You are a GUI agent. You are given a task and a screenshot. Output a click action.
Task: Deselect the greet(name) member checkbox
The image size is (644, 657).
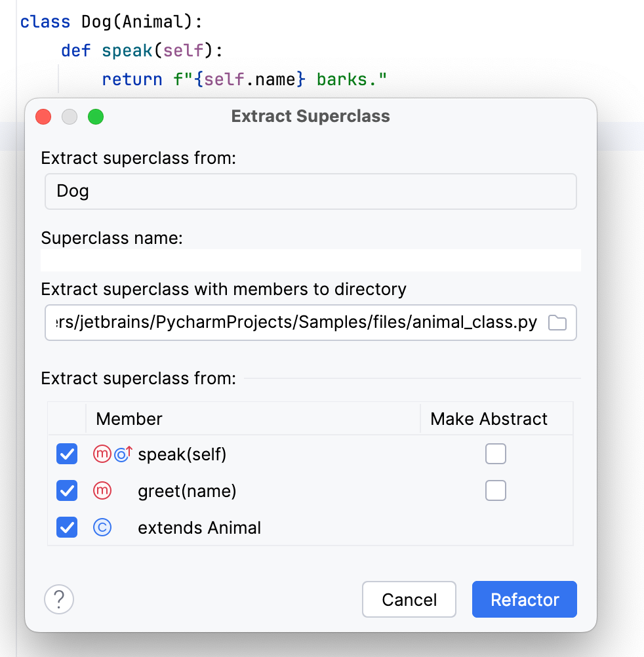click(66, 490)
